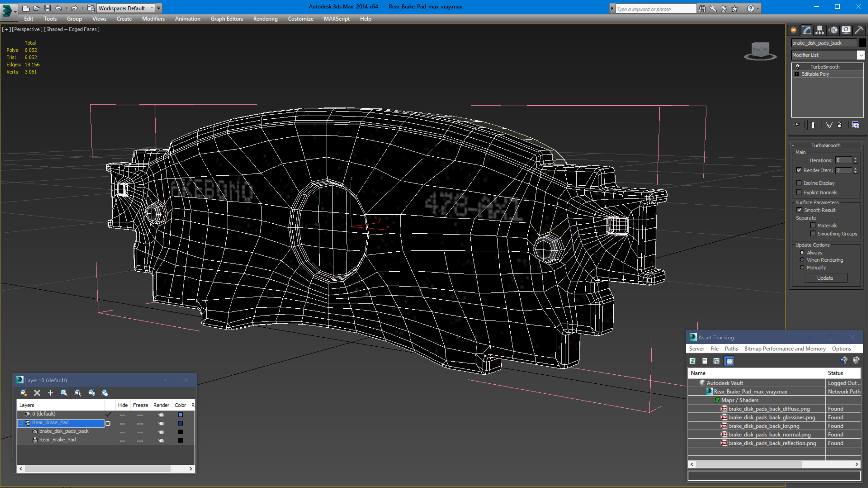Viewport: 868px width, 488px height.
Task: Select the When Rendering update option
Action: [802, 260]
